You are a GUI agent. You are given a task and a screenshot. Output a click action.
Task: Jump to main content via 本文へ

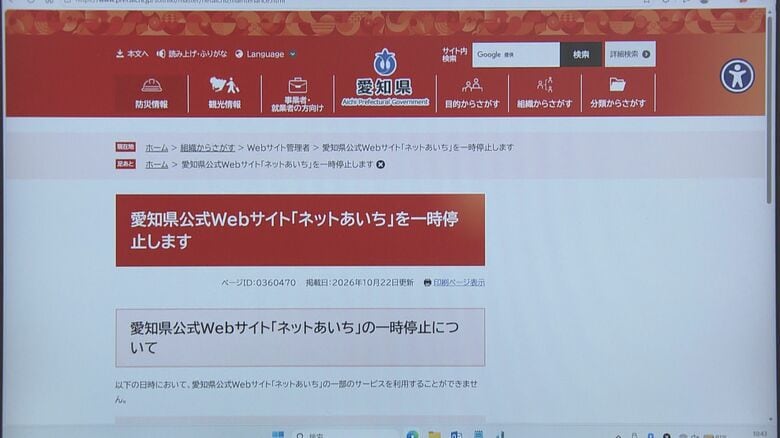tap(132, 54)
